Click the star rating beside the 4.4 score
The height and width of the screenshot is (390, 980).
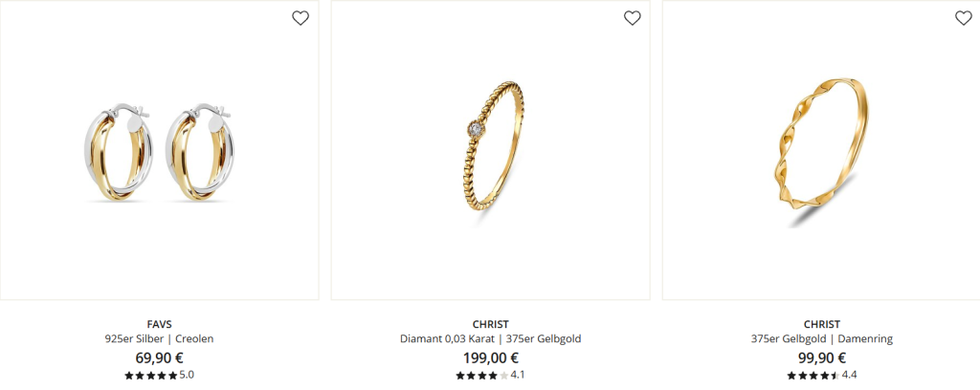(x=813, y=376)
